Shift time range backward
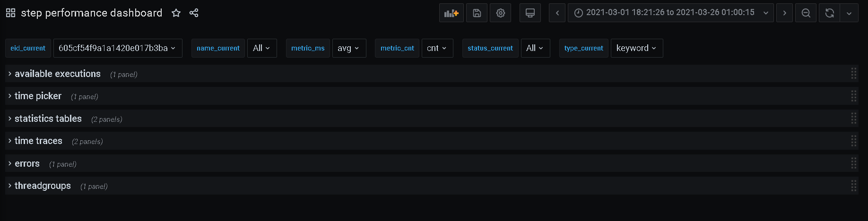Screen dimensions: 868x221 pyautogui.click(x=557, y=13)
